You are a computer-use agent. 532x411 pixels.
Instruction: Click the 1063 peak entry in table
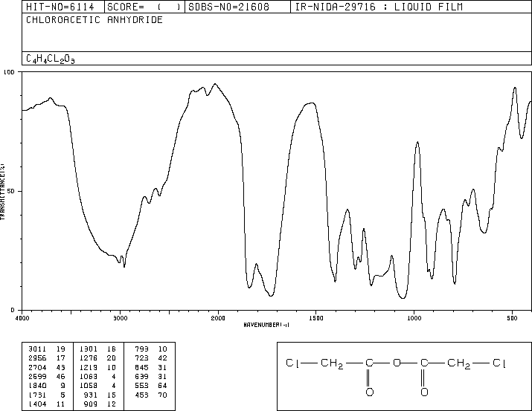(x=98, y=376)
